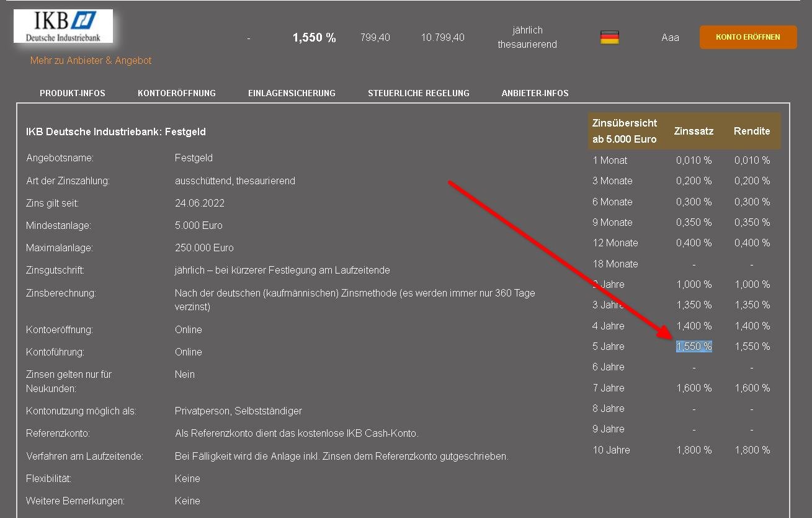Select the Zinssatz 0,010 % for 1 Monat

694,161
